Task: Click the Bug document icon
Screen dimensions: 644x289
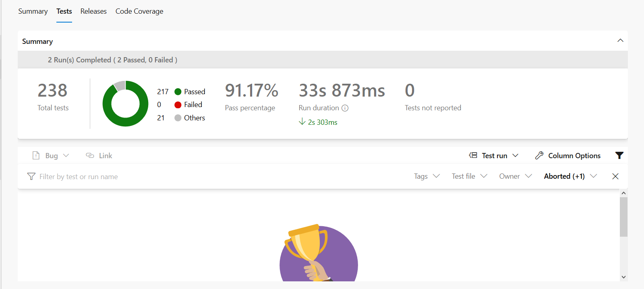Action: coord(36,155)
